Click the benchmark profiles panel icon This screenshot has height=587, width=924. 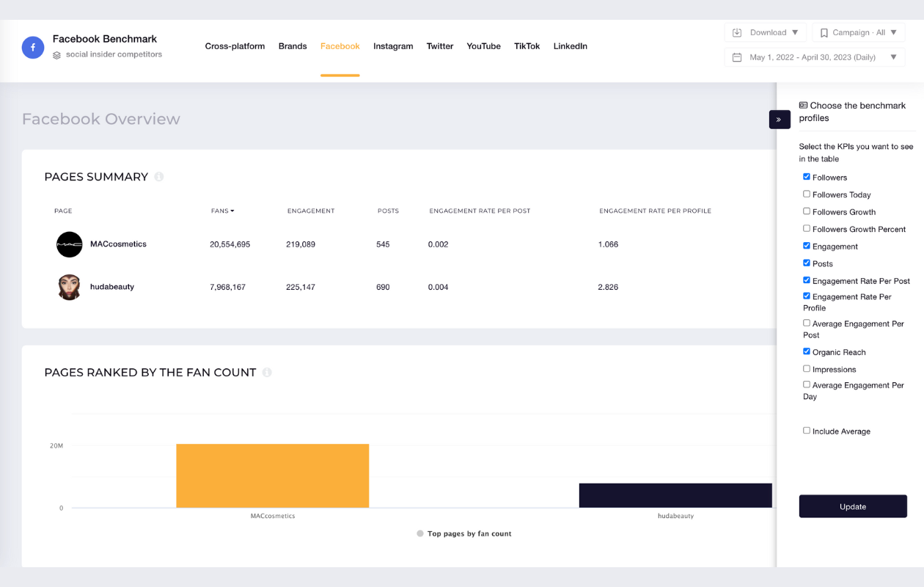pos(804,106)
